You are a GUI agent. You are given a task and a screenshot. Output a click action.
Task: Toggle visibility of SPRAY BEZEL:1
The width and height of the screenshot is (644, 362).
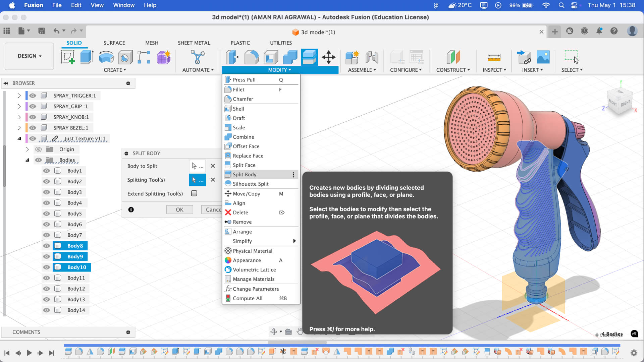[33, 128]
